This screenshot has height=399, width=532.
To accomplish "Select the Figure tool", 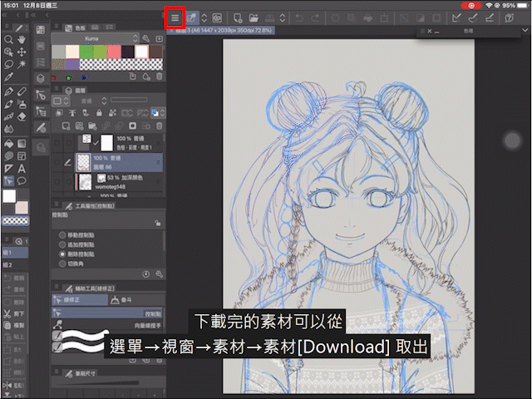I will (8, 156).
